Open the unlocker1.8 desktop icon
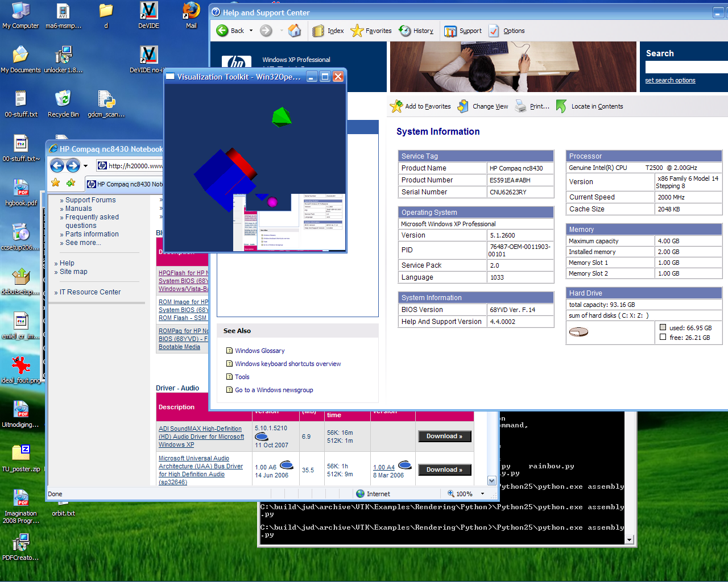This screenshot has width=728, height=582. click(x=63, y=60)
